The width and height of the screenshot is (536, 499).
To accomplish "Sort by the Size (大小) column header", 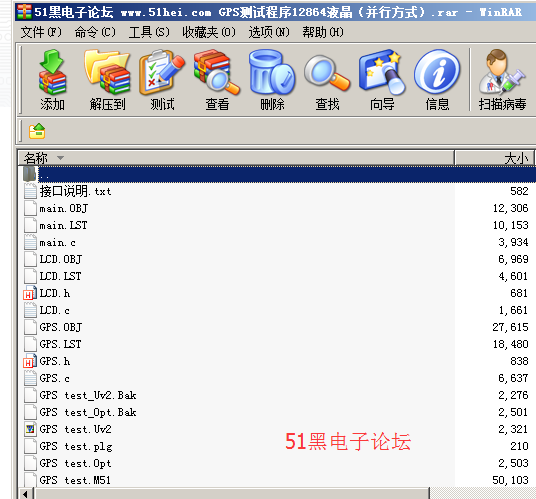I will pyautogui.click(x=494, y=158).
